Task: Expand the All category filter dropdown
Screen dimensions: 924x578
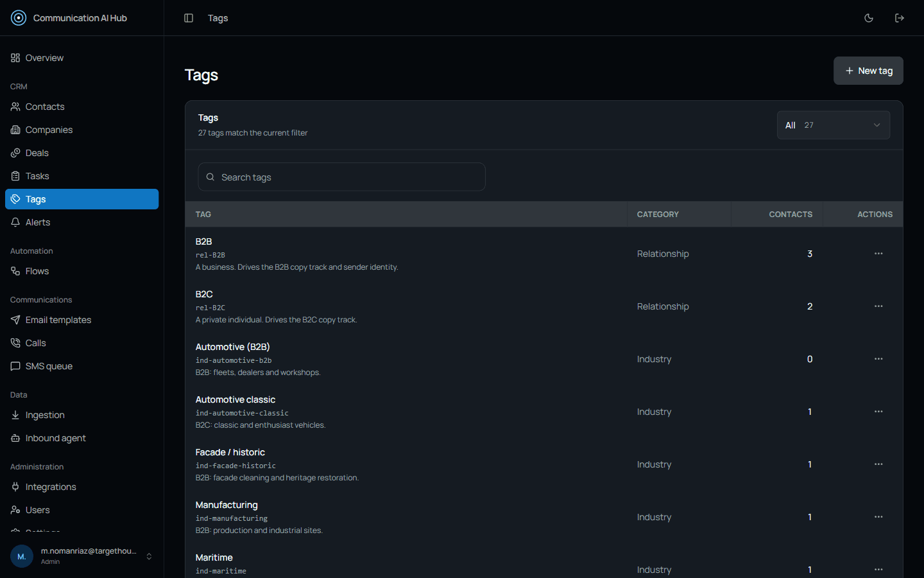Action: click(x=833, y=125)
